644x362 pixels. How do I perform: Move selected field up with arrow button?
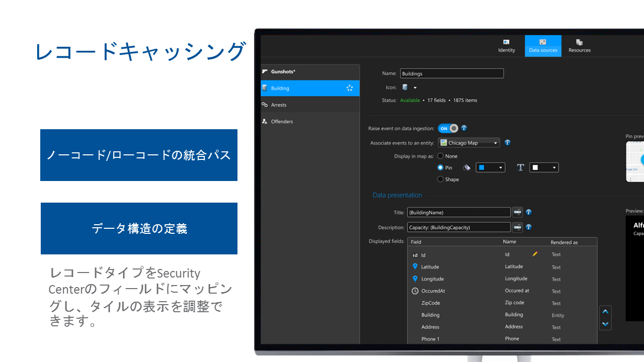(606, 312)
